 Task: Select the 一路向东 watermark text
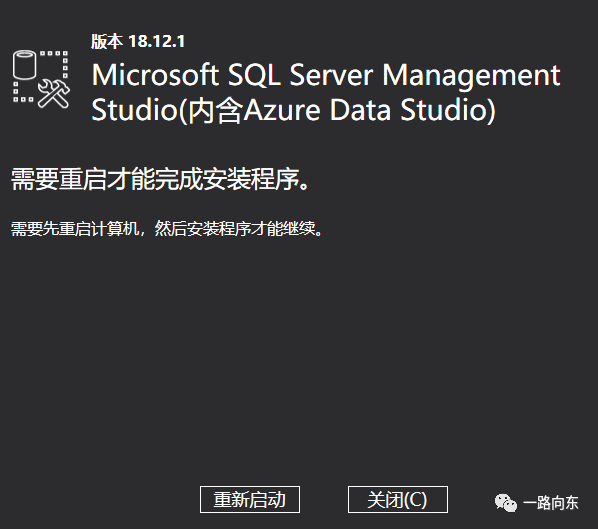[x=551, y=503]
